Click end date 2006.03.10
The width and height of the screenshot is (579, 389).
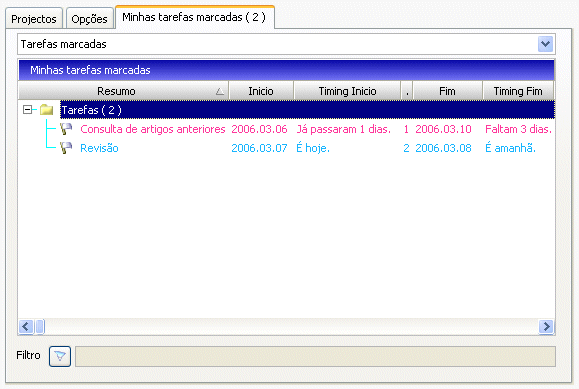443,129
